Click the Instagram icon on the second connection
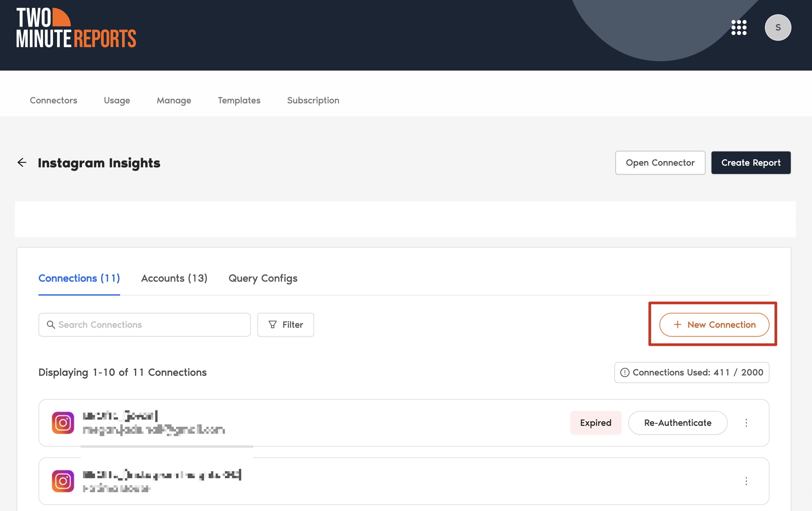Image resolution: width=812 pixels, height=511 pixels. (63, 481)
